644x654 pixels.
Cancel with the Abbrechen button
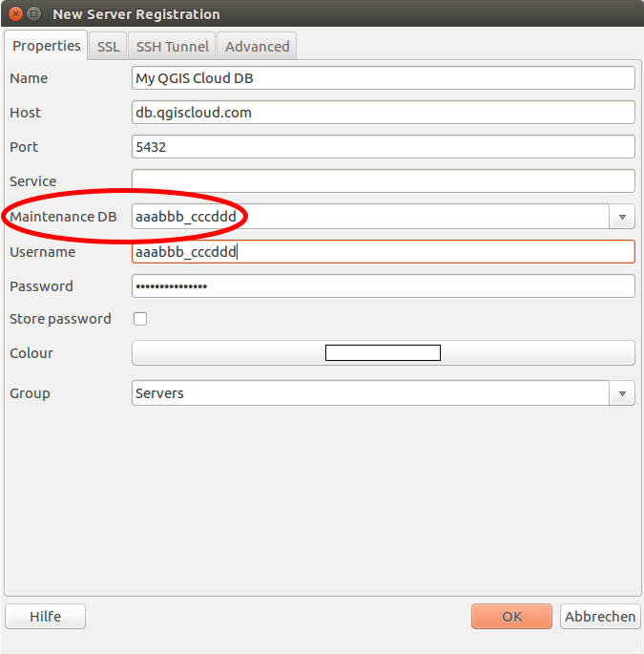pyautogui.click(x=600, y=617)
